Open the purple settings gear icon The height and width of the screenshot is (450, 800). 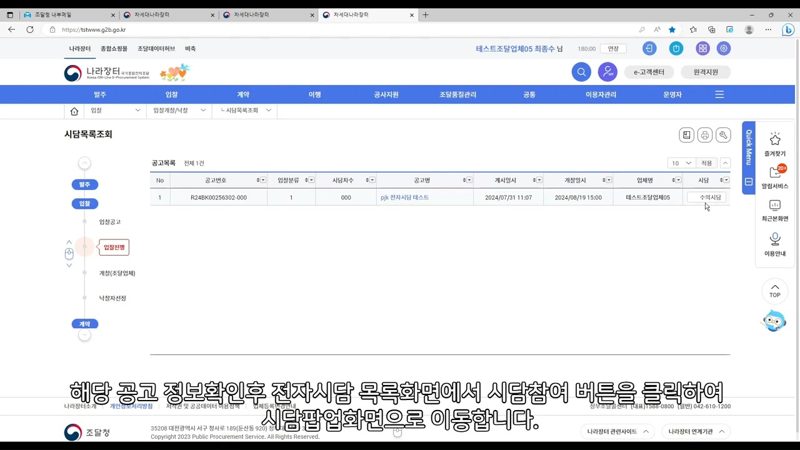click(723, 48)
